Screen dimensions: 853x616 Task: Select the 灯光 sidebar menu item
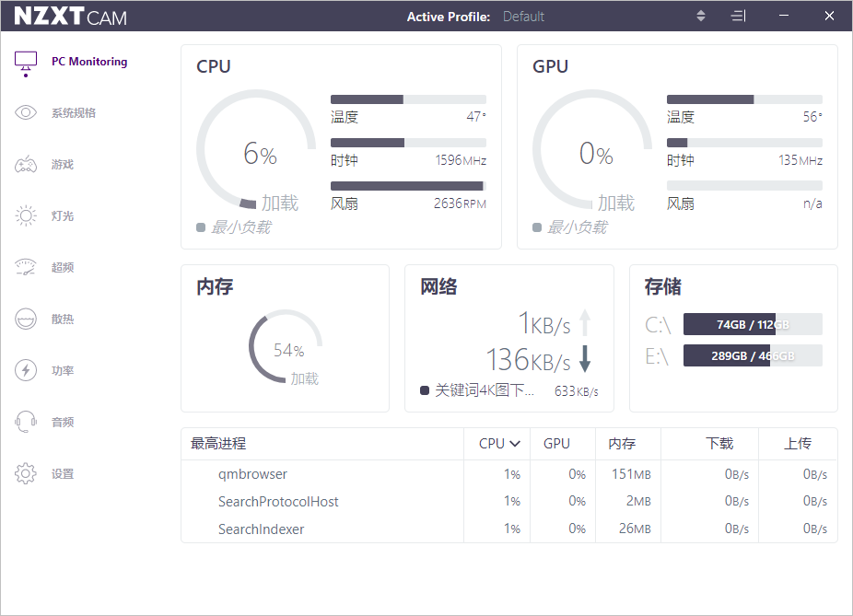[63, 216]
